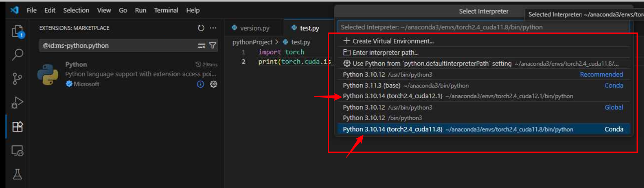Select Create Virtual Environment option
This screenshot has height=188, width=644.
[393, 41]
